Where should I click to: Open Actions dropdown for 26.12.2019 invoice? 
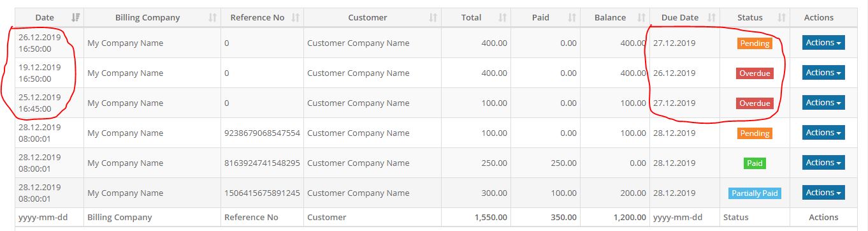click(x=823, y=43)
